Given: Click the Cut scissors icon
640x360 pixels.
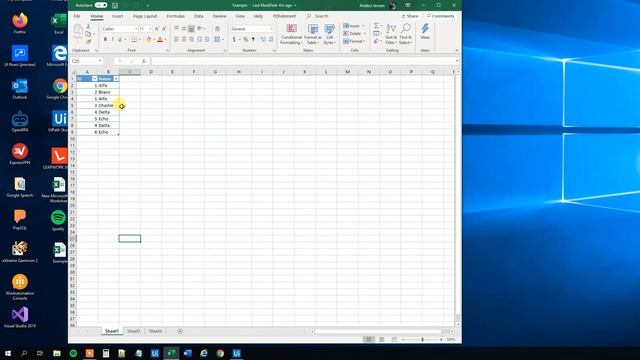Looking at the screenshot, I should coord(89,27).
